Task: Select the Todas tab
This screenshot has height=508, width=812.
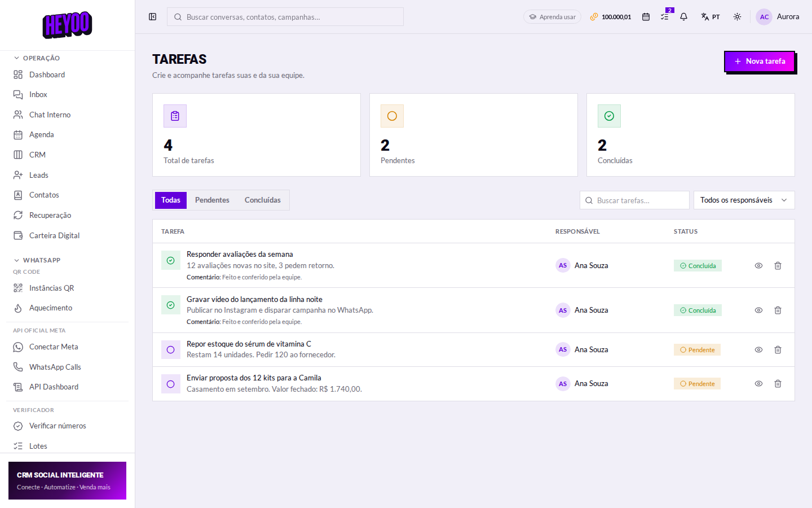Action: tap(171, 200)
